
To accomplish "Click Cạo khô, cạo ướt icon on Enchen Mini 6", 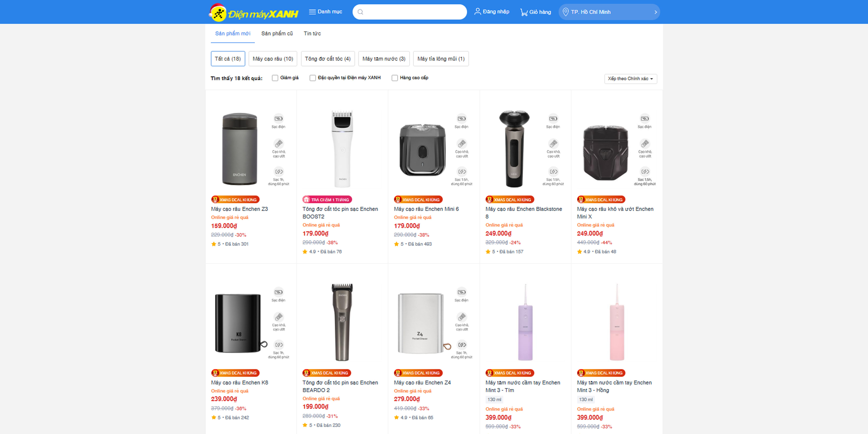I will 462,144.
